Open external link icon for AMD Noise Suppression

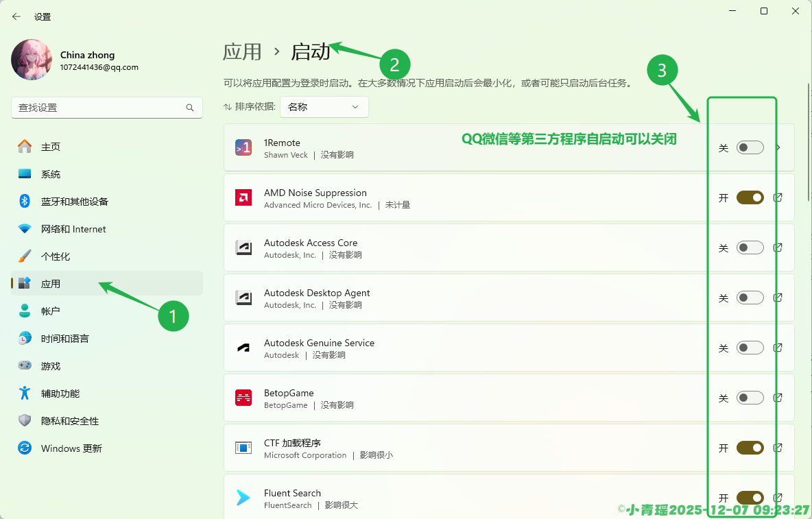click(778, 197)
